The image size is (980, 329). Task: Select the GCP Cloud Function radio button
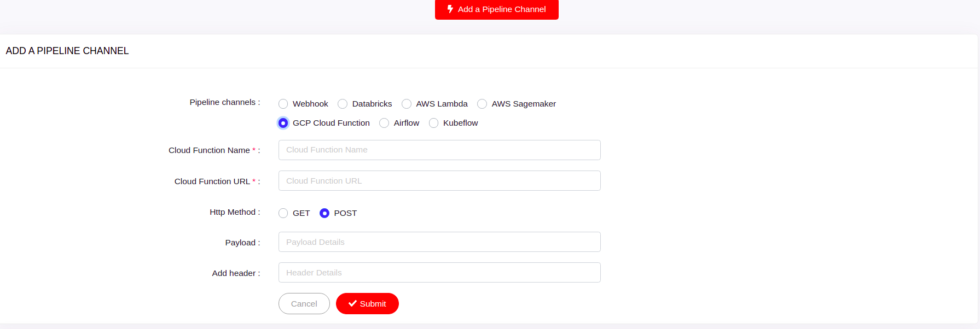pos(283,123)
